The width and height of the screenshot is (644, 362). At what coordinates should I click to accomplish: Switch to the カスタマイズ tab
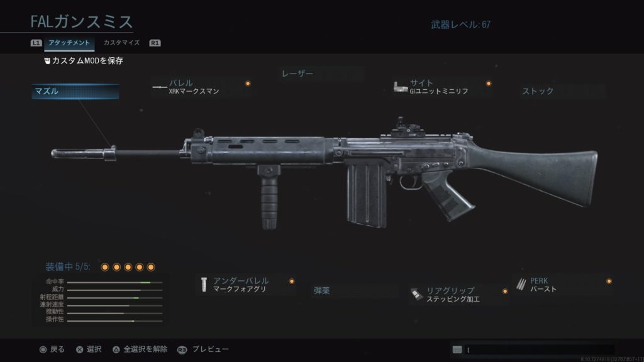121,43
